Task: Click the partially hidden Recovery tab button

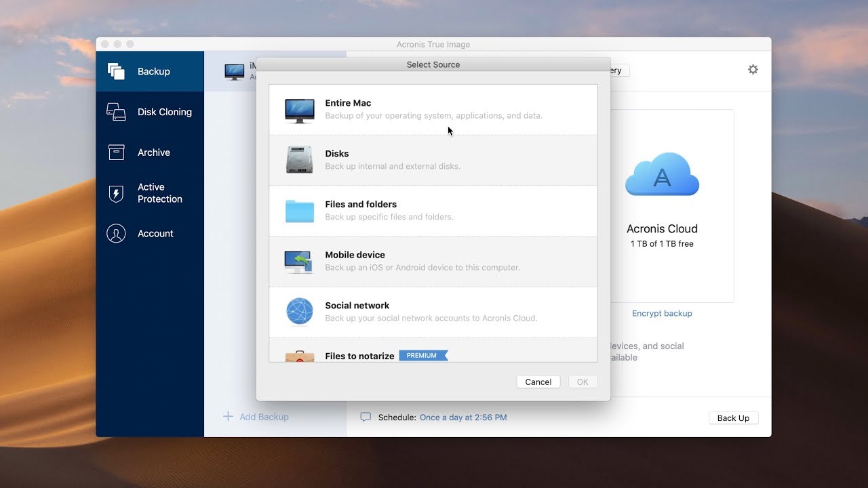Action: pyautogui.click(x=620, y=70)
